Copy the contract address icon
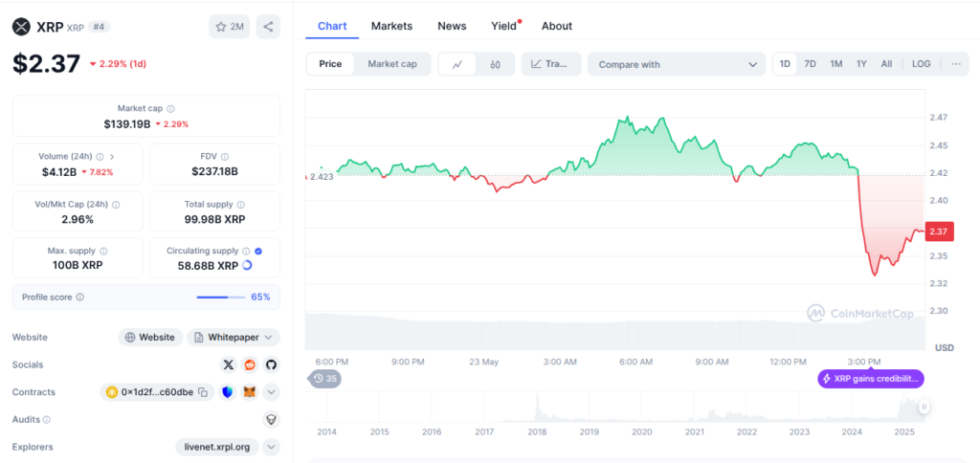Screen dimensions: 980x463 tap(203, 392)
